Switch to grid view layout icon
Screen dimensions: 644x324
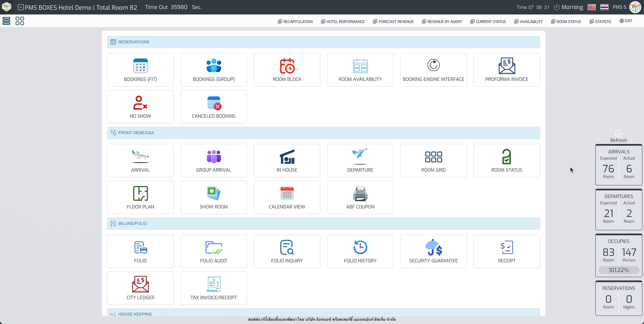click(x=20, y=21)
